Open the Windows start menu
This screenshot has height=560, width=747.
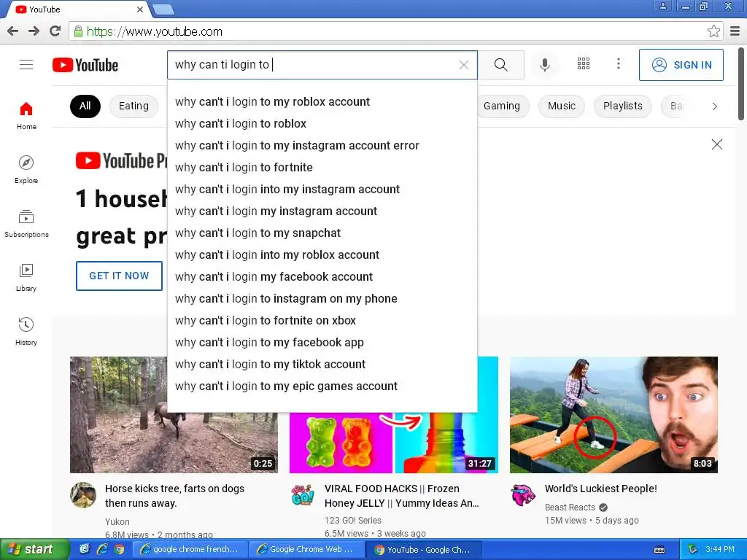tap(34, 549)
